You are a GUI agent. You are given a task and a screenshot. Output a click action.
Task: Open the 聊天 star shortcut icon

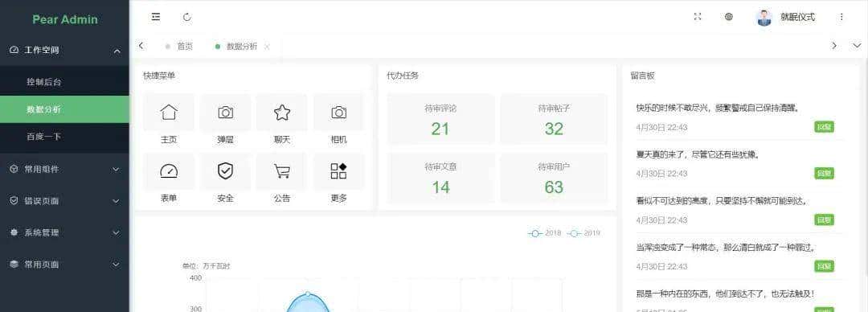[x=282, y=112]
